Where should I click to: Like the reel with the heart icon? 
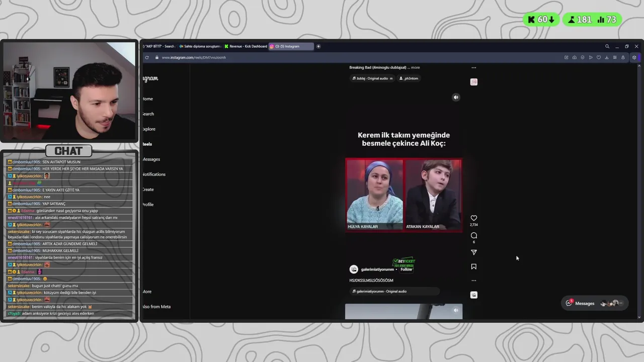pyautogui.click(x=473, y=218)
